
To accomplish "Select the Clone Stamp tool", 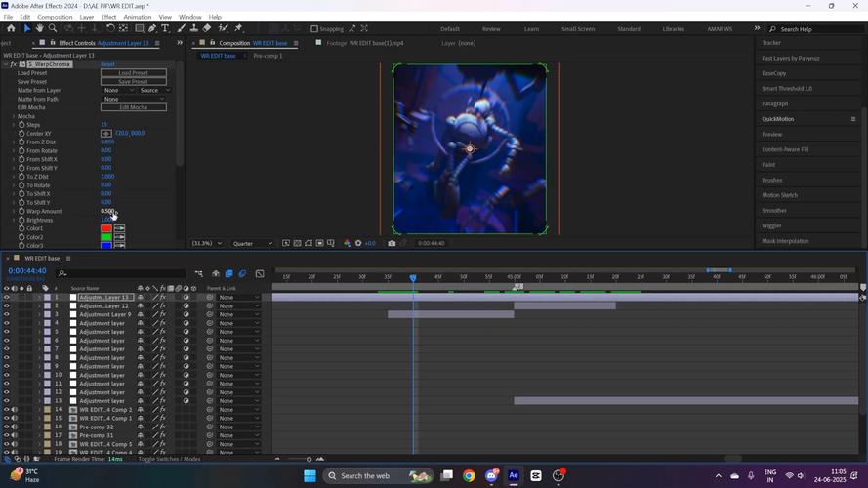I will pos(193,28).
